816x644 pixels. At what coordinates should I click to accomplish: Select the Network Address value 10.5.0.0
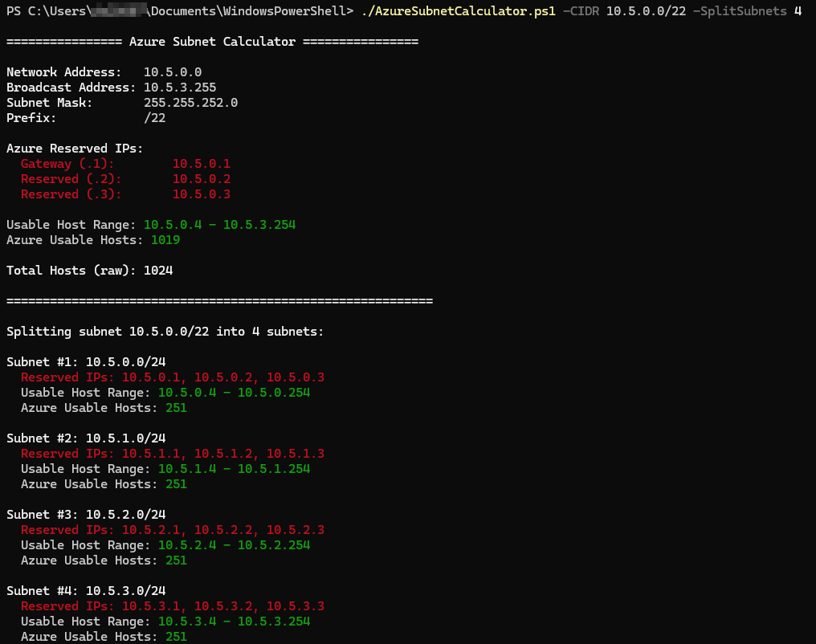pos(173,72)
